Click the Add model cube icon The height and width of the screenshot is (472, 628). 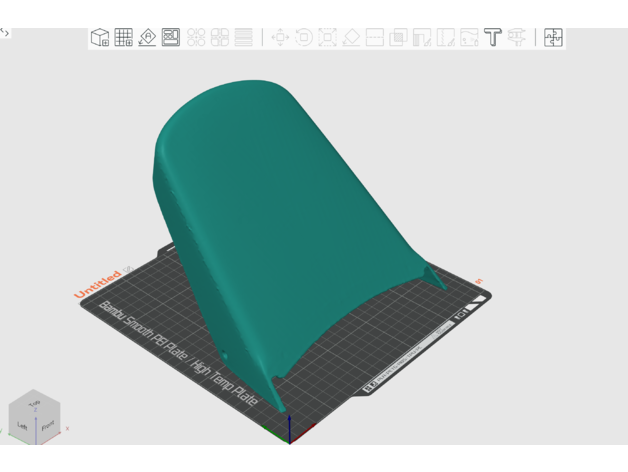click(x=100, y=38)
